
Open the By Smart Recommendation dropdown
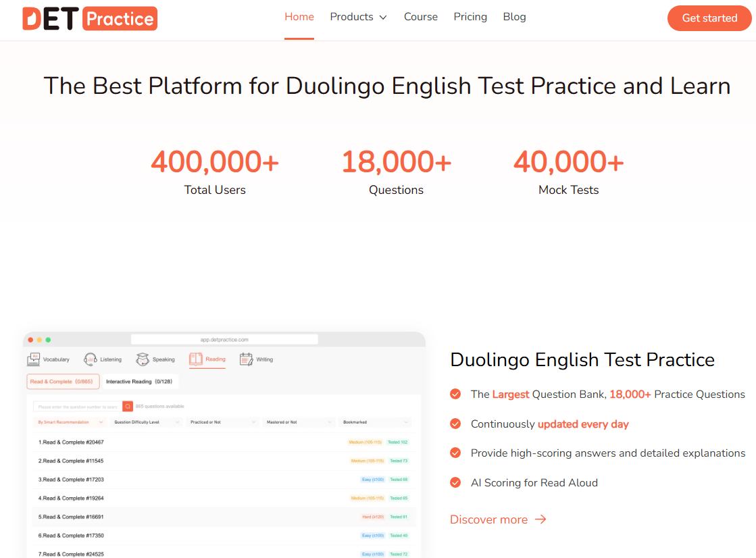tap(70, 422)
